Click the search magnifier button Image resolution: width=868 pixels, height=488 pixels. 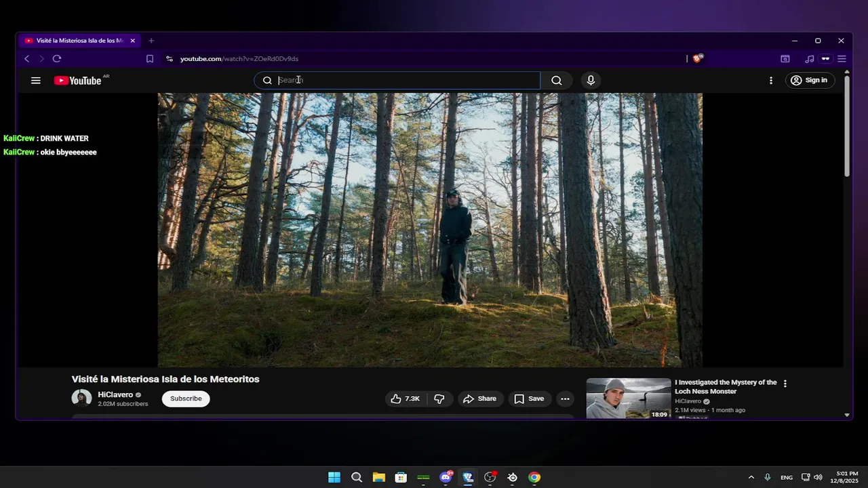(x=557, y=80)
